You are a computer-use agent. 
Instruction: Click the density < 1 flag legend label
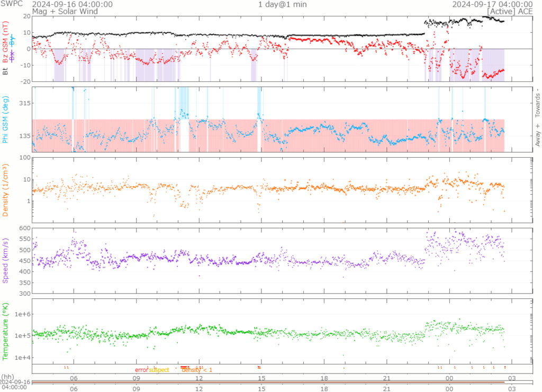tap(197, 370)
